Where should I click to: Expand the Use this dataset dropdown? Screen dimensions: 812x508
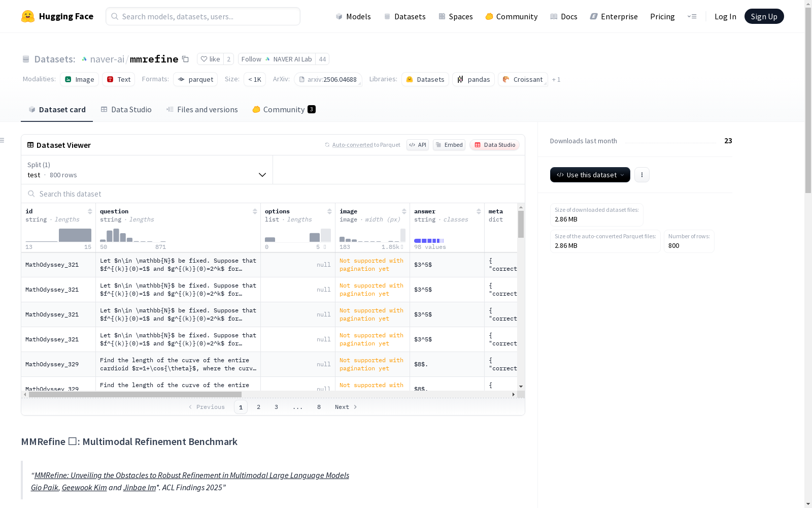pos(590,175)
